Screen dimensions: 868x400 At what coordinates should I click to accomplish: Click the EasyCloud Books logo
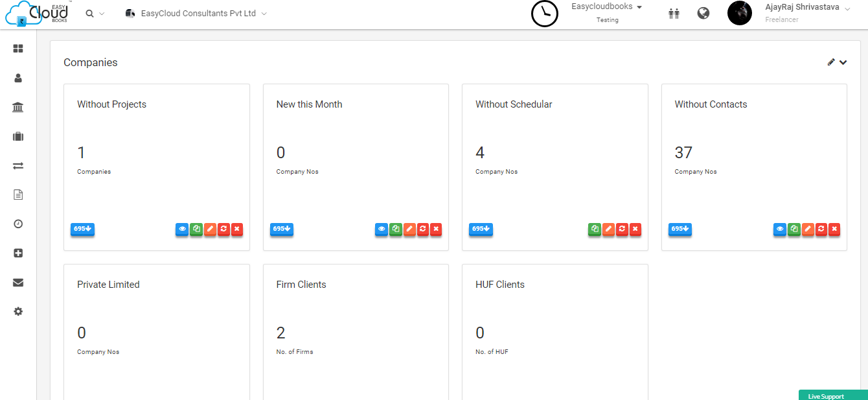point(37,14)
